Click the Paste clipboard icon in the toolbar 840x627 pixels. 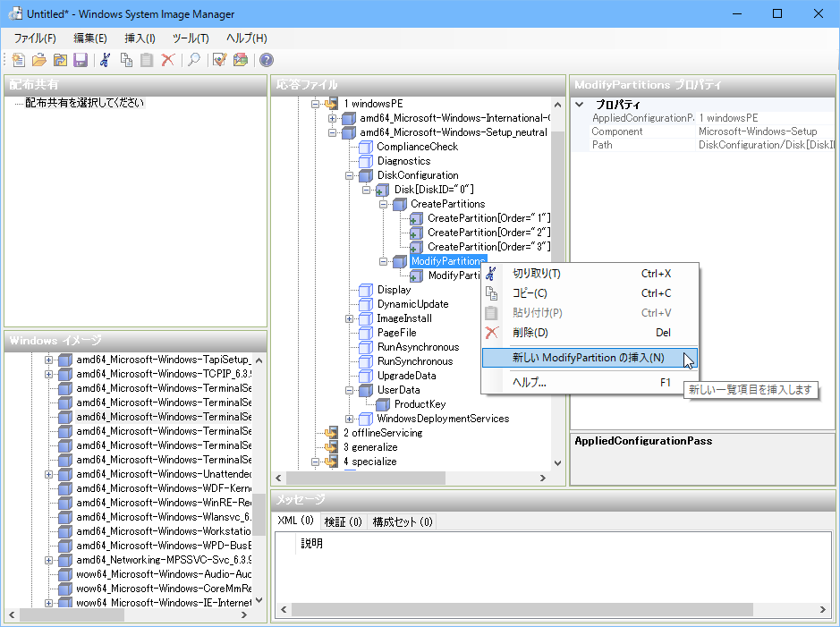click(147, 60)
